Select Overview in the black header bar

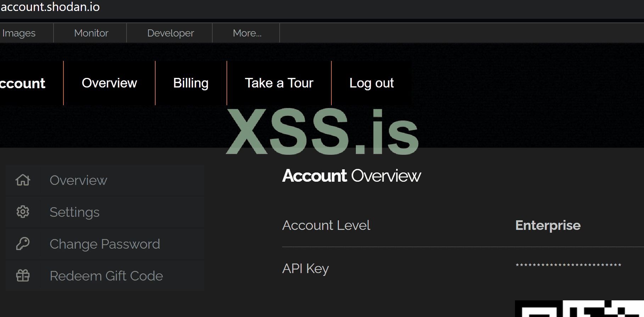[109, 83]
